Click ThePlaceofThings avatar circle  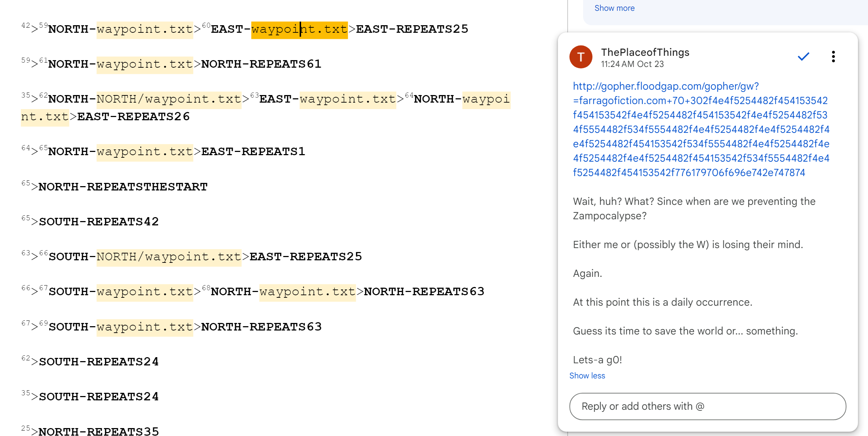[581, 57]
